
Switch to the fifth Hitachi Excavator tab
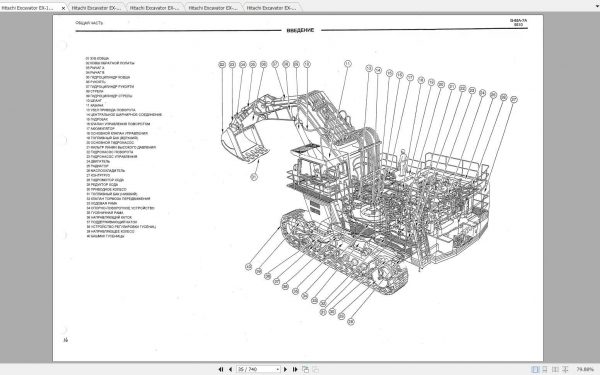[271, 8]
